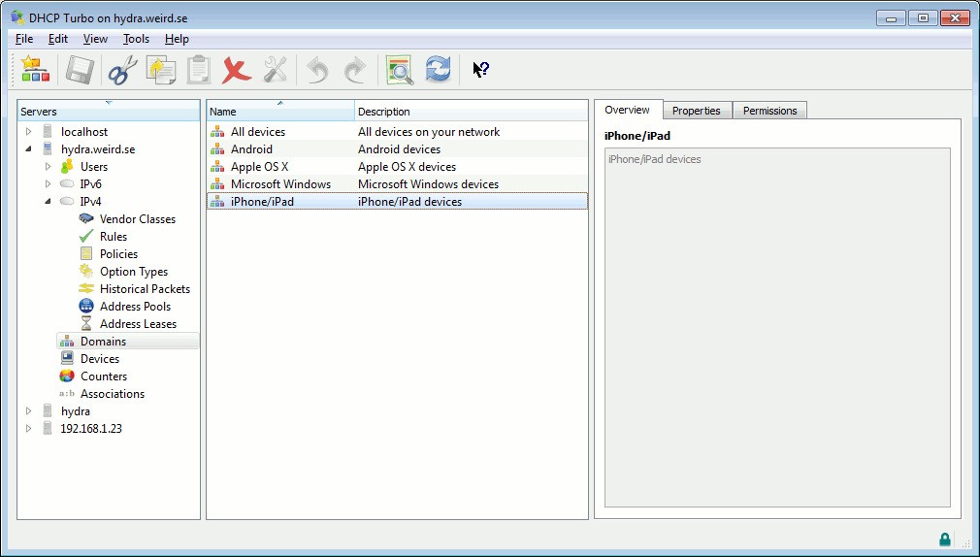Click the 'Android devices' description cell
Screen dimensions: 980x557
coord(400,149)
